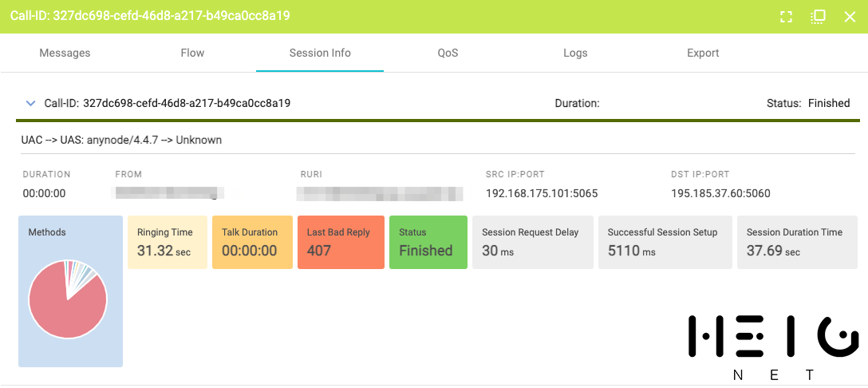
Task: Collapse the Call-ID session chevron
Action: (31, 103)
